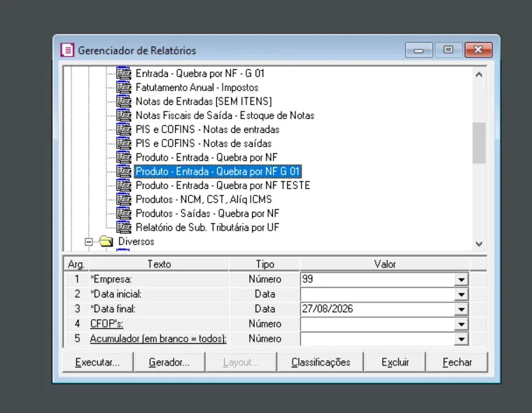The image size is (532, 413).
Task: Click report icon beside Relatório de Sub. Tributária por UF
Action: [124, 227]
